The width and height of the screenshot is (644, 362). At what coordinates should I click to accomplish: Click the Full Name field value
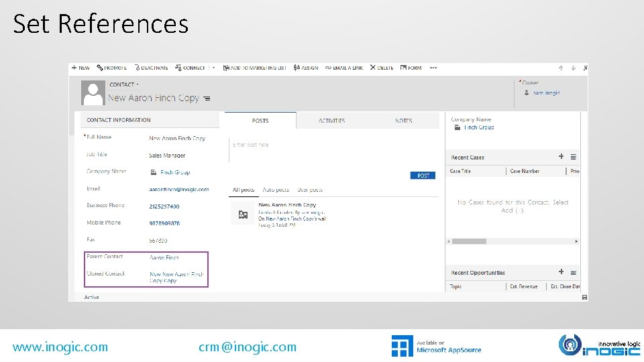coord(177,138)
